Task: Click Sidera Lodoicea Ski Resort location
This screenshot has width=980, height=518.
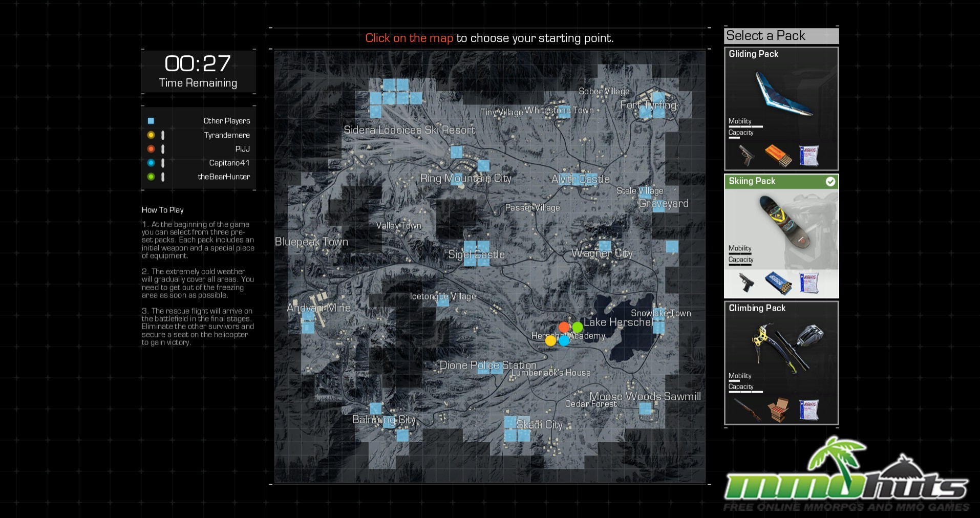Action: 409,130
